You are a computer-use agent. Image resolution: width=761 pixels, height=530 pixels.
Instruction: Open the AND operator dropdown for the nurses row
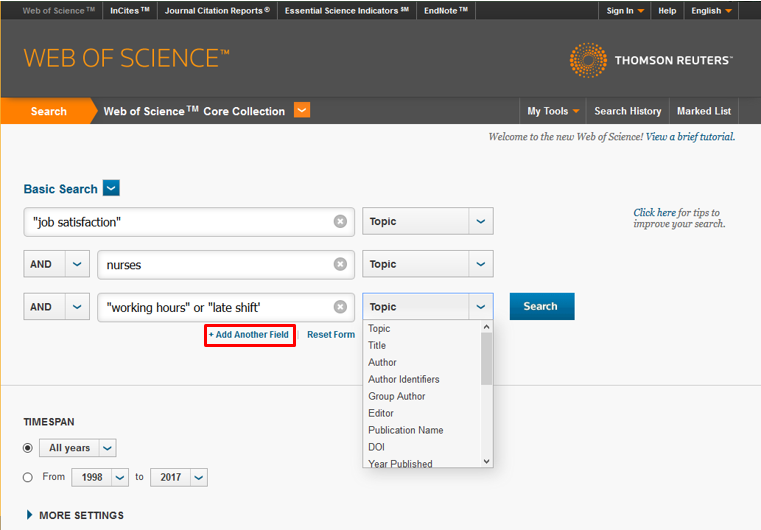pyautogui.click(x=77, y=264)
